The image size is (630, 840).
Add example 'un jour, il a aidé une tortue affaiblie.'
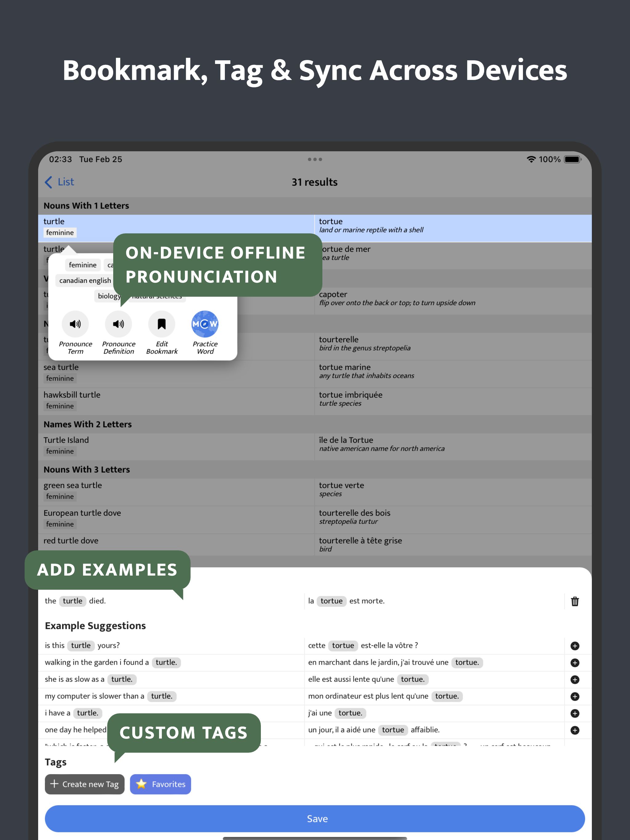tap(575, 730)
